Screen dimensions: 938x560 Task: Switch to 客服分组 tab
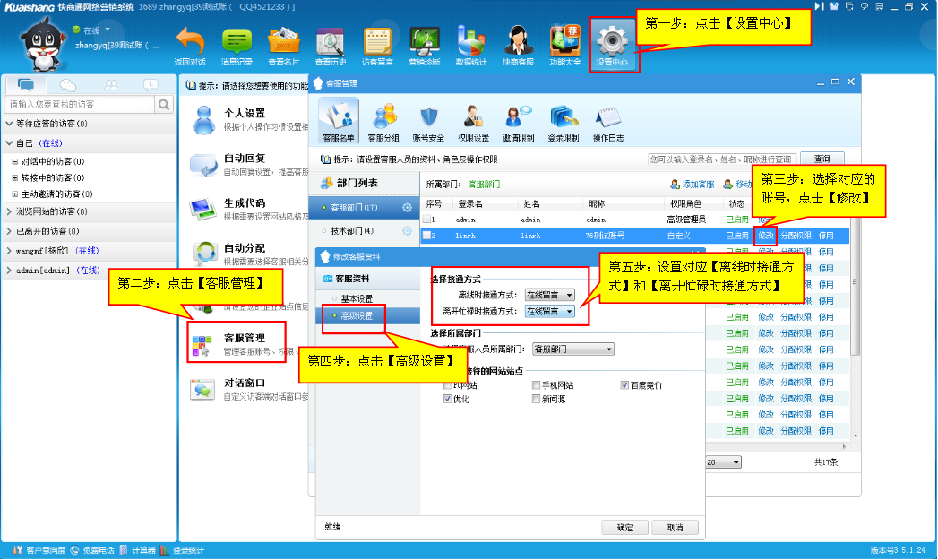coord(383,120)
